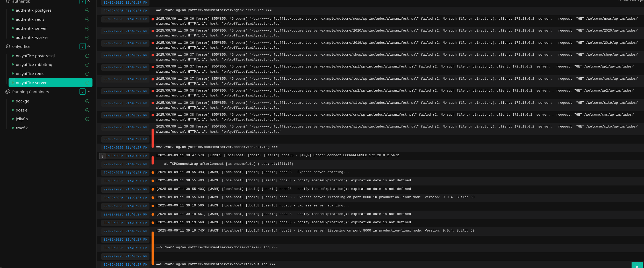Image resolution: width=644 pixels, height=268 pixels.
Task: Click the red error dot on the welcome/shop log line
Action: [153, 55]
